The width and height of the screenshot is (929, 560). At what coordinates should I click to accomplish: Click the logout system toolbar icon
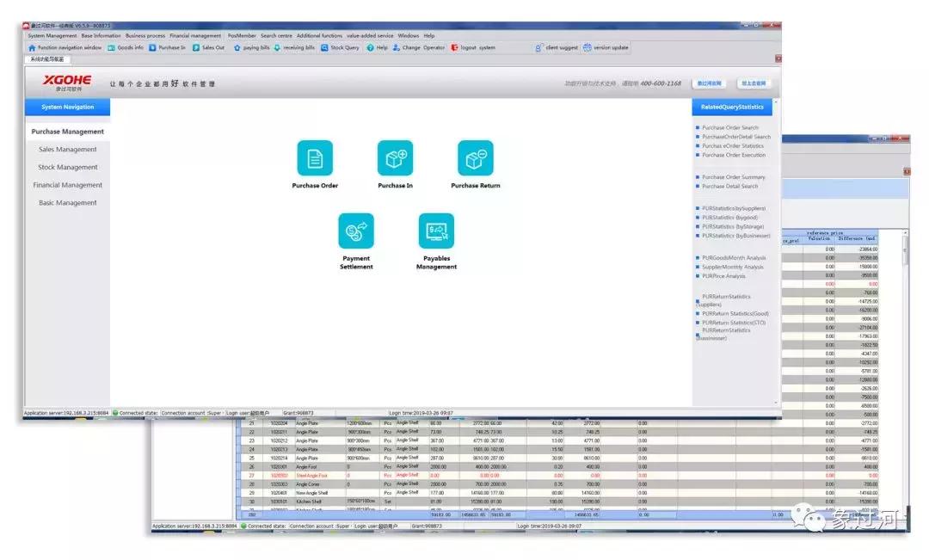pos(454,47)
